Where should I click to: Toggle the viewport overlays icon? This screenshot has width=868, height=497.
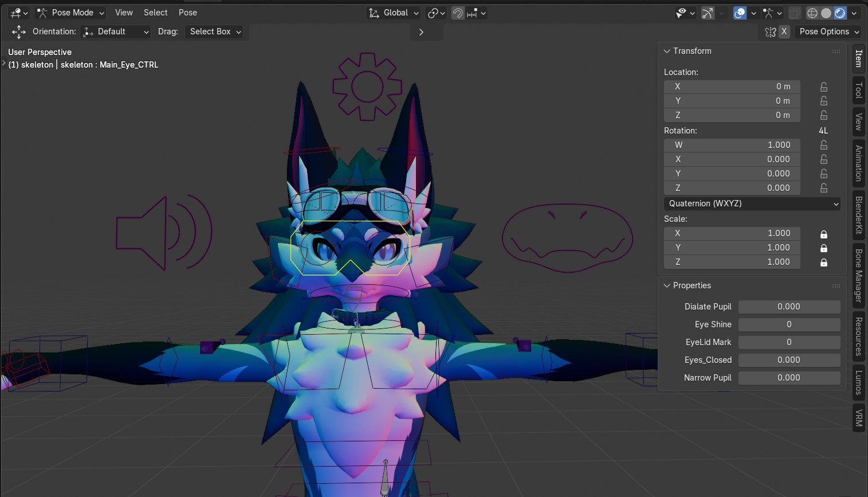[x=740, y=13]
